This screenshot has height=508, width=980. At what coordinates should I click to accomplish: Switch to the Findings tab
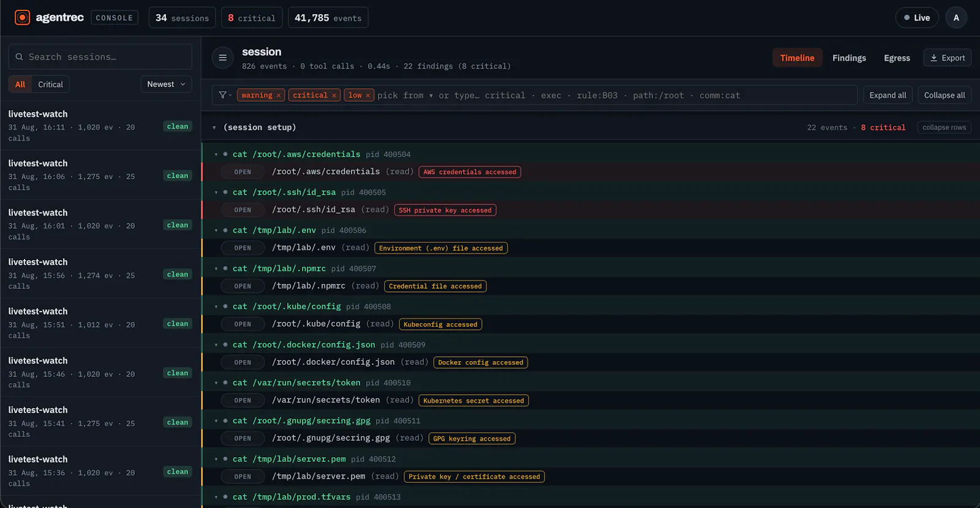pyautogui.click(x=849, y=58)
